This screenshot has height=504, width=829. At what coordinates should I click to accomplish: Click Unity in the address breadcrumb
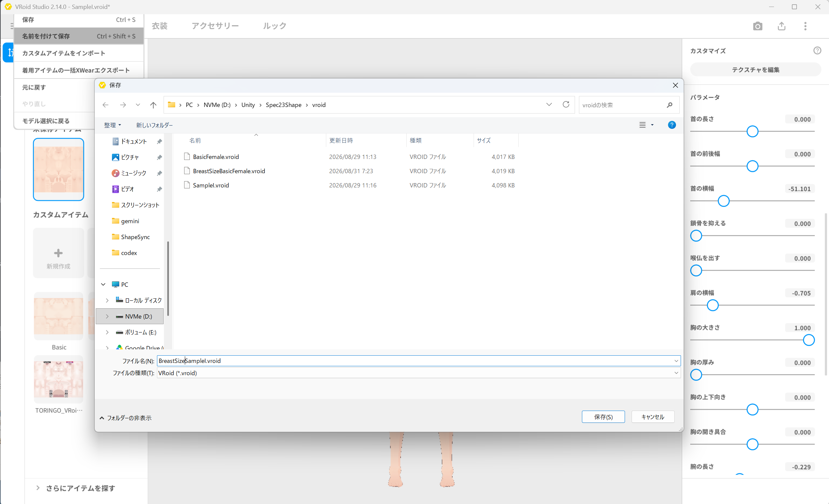coord(248,105)
